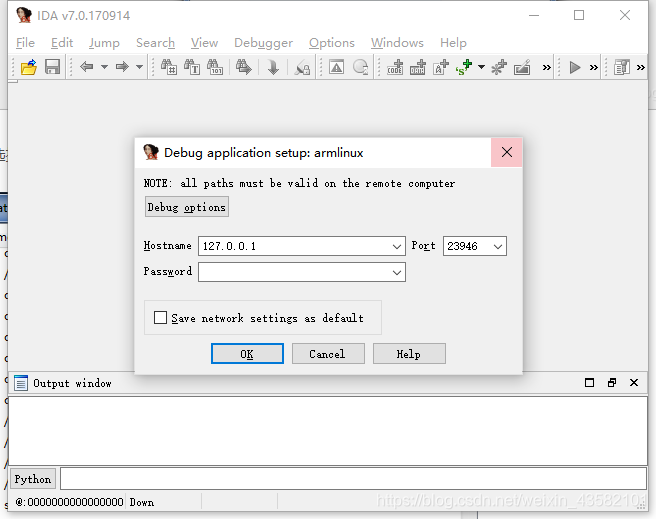The image size is (656, 519).
Task: Open the Options menu
Action: 332,43
